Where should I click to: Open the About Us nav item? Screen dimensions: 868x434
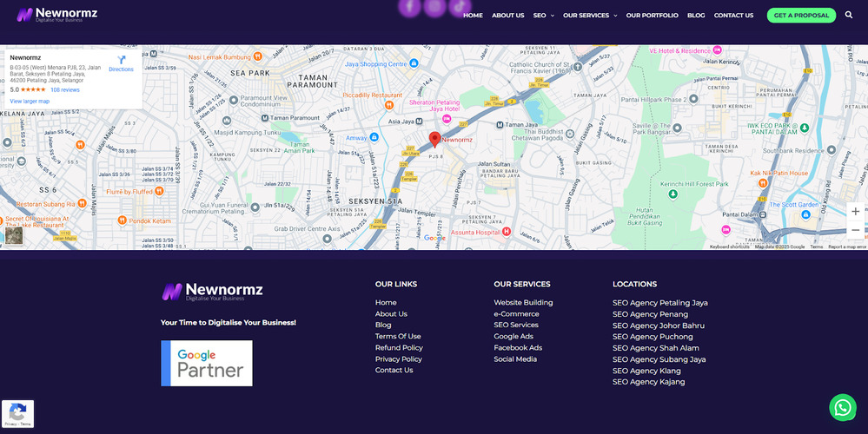(x=507, y=16)
